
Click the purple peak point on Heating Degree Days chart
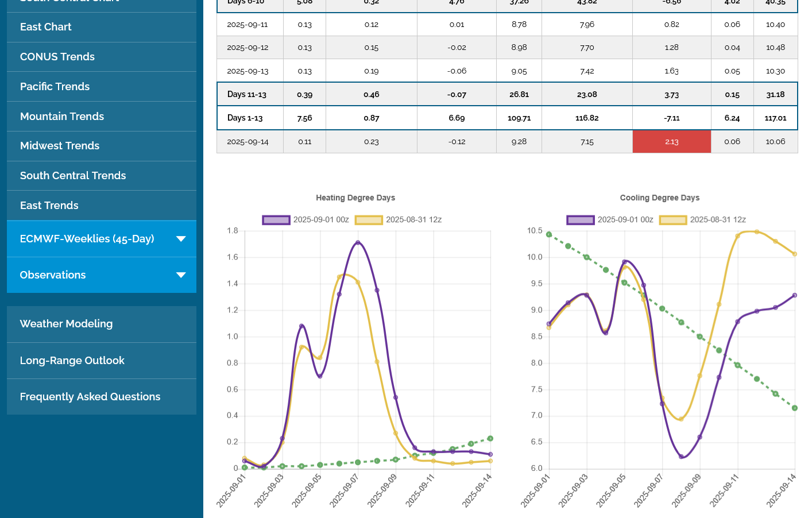(358, 243)
